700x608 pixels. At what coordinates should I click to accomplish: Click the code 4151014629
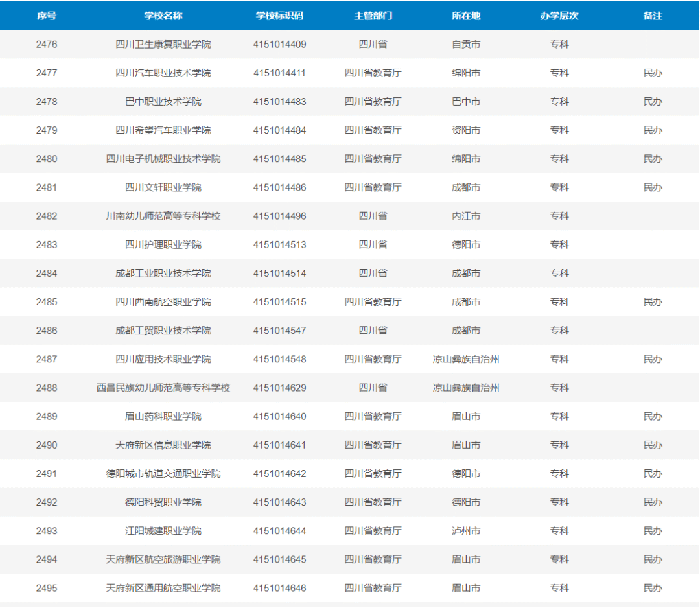pos(279,388)
